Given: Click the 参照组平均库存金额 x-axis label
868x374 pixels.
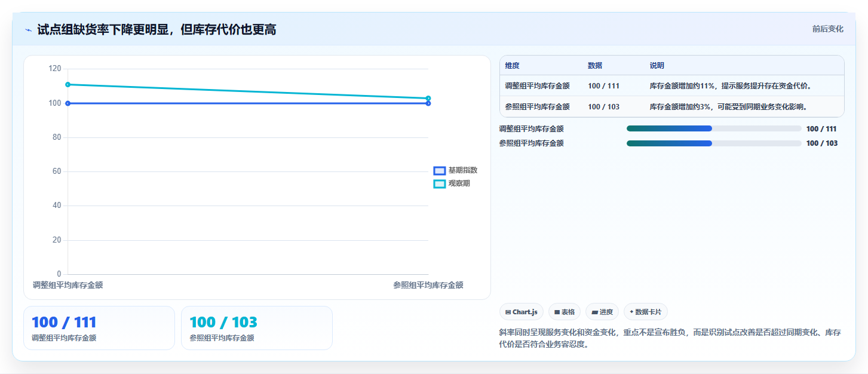Looking at the screenshot, I should coord(428,286).
